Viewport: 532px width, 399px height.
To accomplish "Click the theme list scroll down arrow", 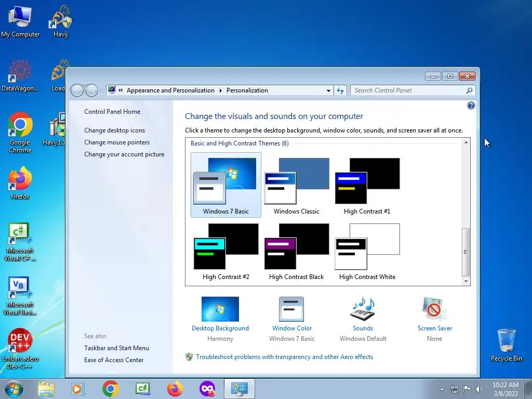I will [x=466, y=281].
